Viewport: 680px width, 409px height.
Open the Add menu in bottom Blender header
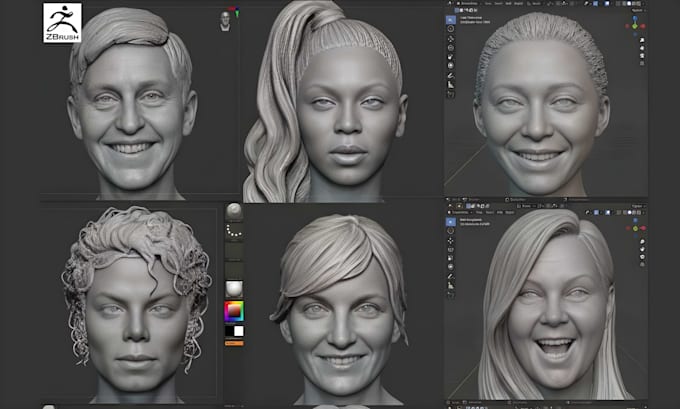[x=500, y=213]
